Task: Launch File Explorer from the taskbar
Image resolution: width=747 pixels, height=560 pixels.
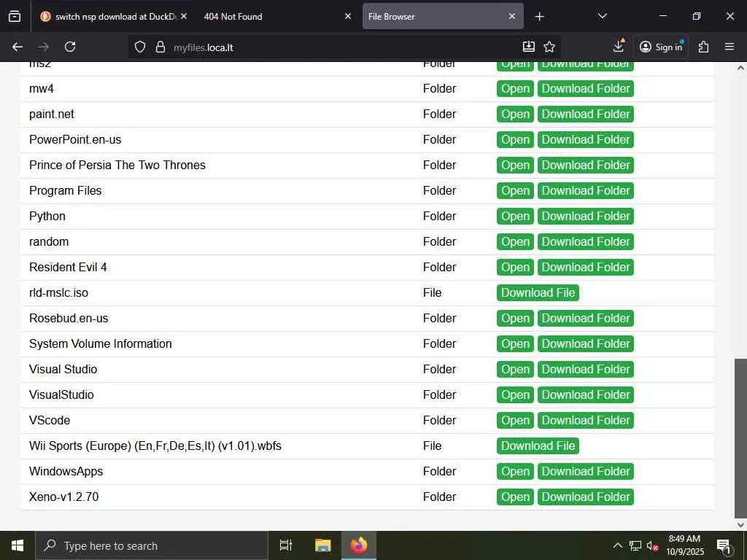Action: (322, 545)
